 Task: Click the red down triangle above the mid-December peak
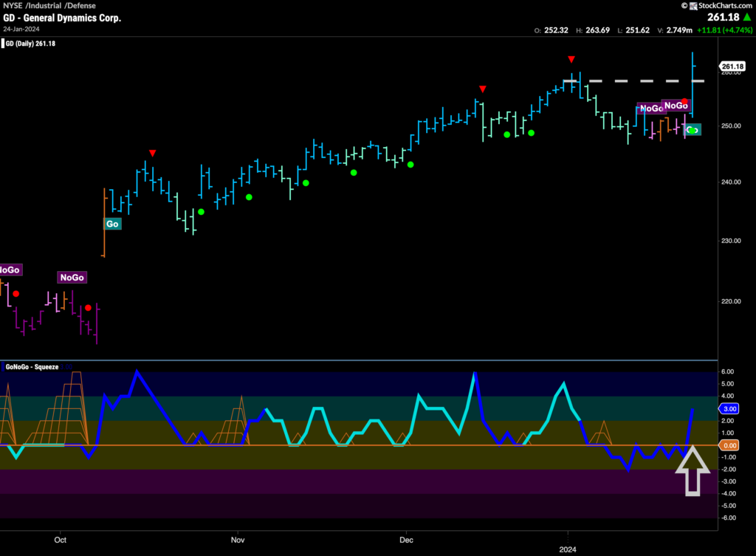point(482,89)
